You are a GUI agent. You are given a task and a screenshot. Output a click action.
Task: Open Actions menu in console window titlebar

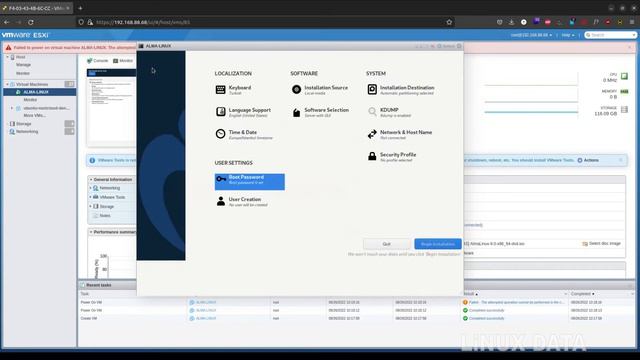tap(446, 46)
